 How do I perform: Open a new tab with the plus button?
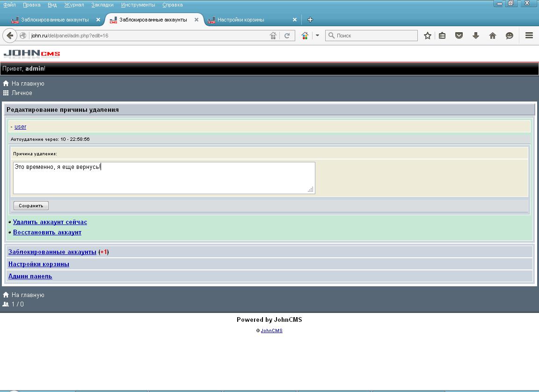point(310,20)
